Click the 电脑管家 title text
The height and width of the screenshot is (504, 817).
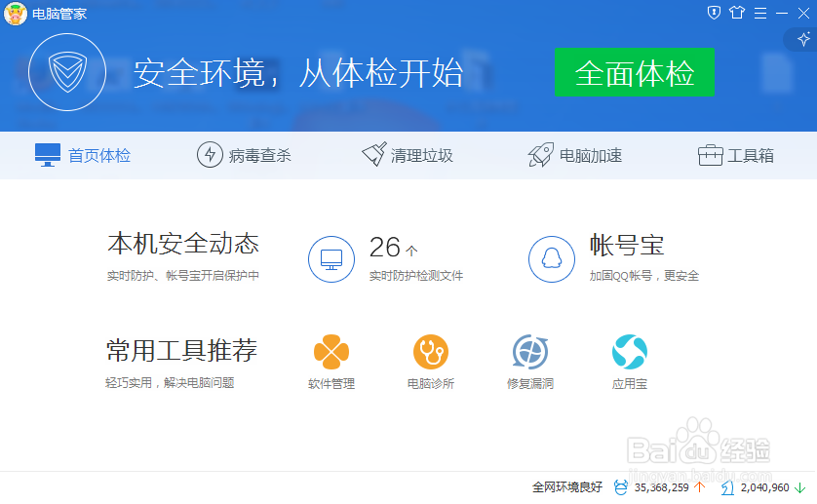click(x=59, y=14)
